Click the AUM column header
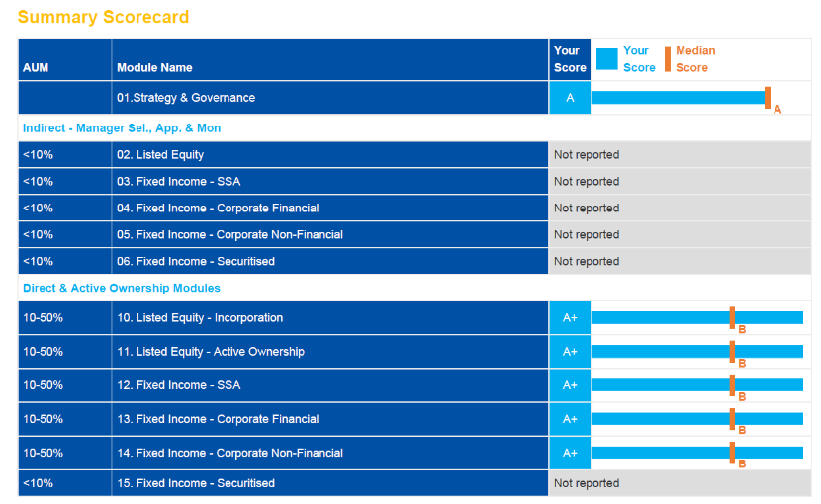 36,67
